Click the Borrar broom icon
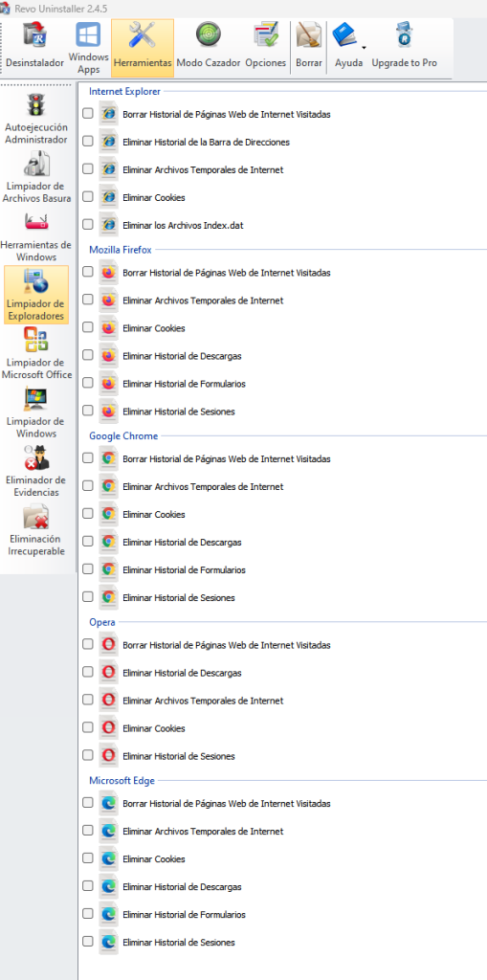Viewport: 487px width, 980px height. click(x=309, y=35)
